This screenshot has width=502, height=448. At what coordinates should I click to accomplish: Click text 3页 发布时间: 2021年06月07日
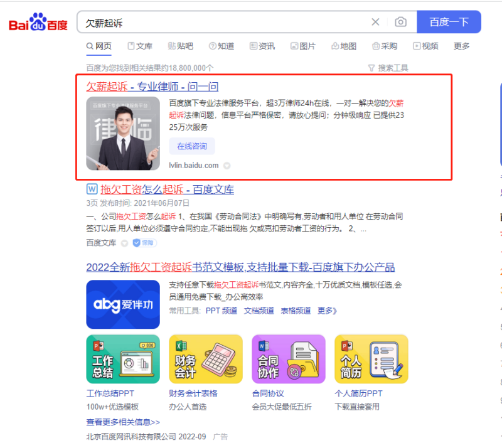coord(137,203)
